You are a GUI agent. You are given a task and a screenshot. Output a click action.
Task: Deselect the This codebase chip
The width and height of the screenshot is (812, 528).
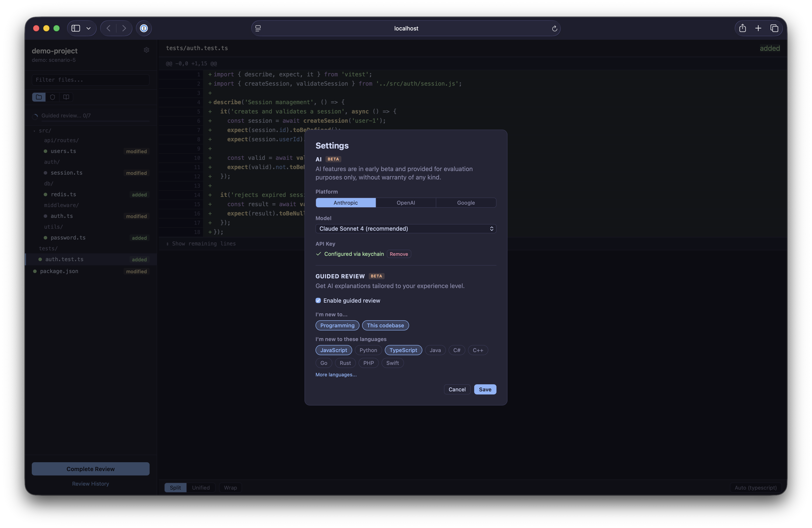coord(385,325)
